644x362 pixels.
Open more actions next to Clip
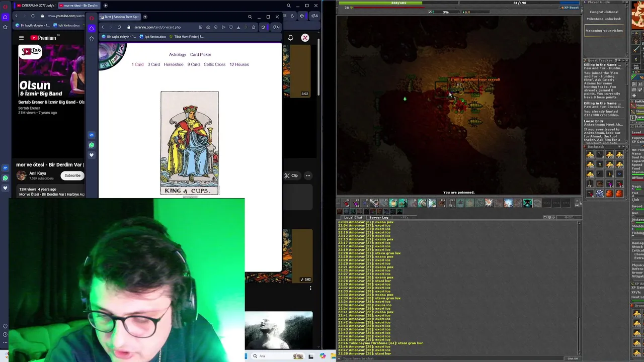(308, 175)
